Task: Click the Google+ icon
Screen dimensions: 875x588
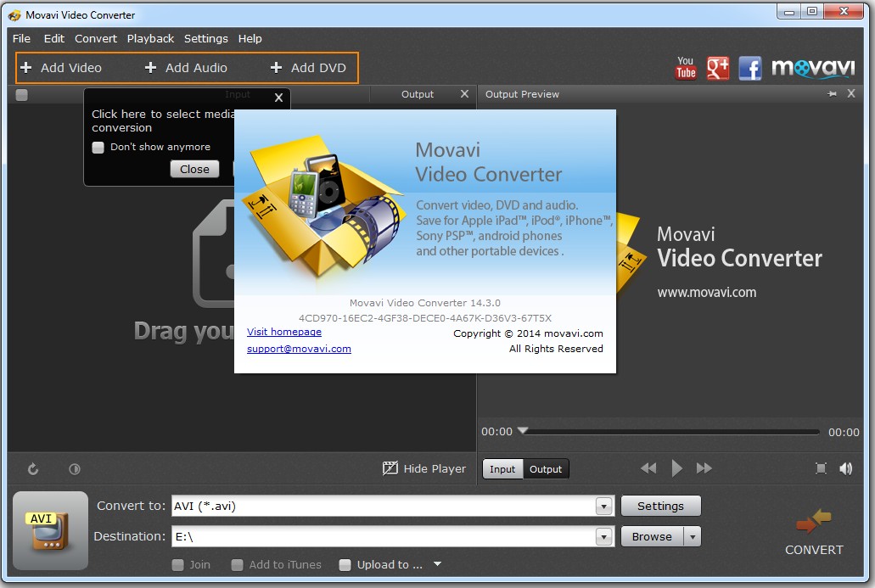Action: click(x=717, y=68)
